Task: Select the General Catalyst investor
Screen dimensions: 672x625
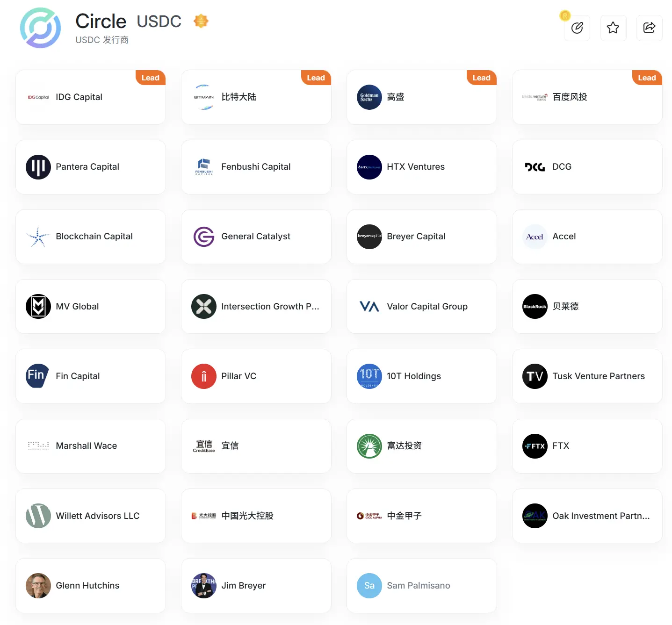Action: point(256,237)
